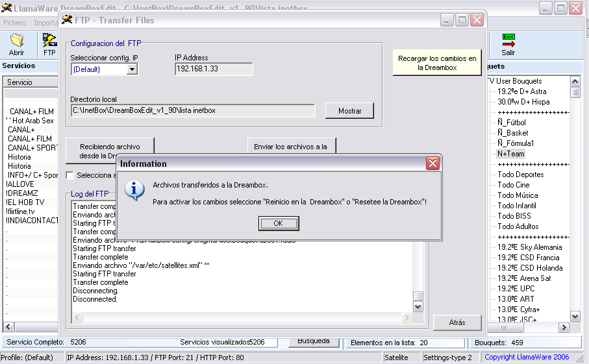Select the Todo Infantil bouquet
This screenshot has height=364, width=589.
click(517, 206)
